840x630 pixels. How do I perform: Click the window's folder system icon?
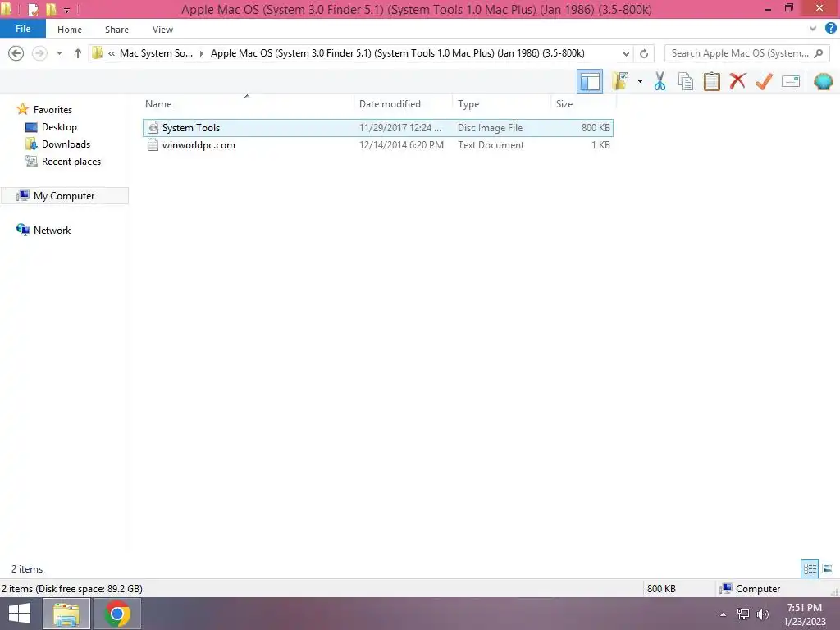pos(7,8)
